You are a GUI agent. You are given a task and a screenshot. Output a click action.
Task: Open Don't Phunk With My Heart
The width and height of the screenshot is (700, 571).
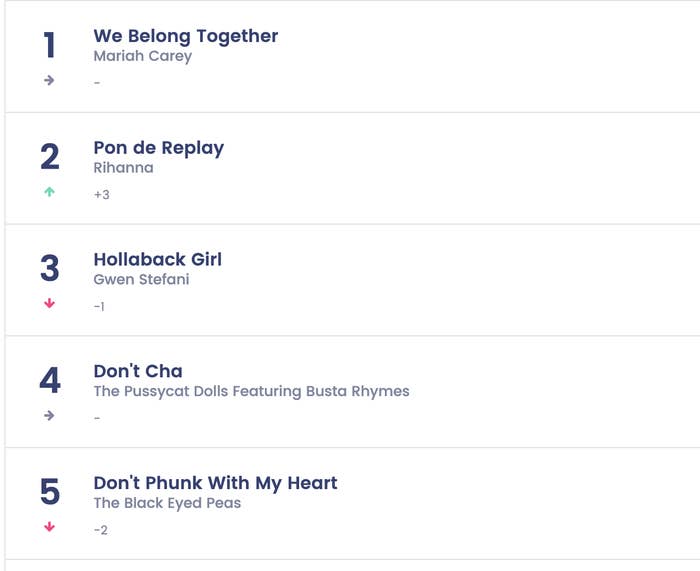click(x=215, y=483)
